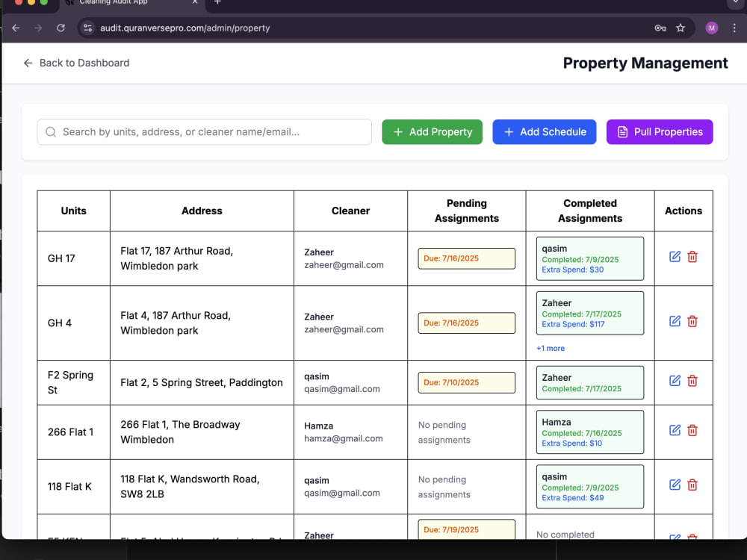Reload the page with the refresh icon
This screenshot has width=747, height=560.
click(61, 28)
